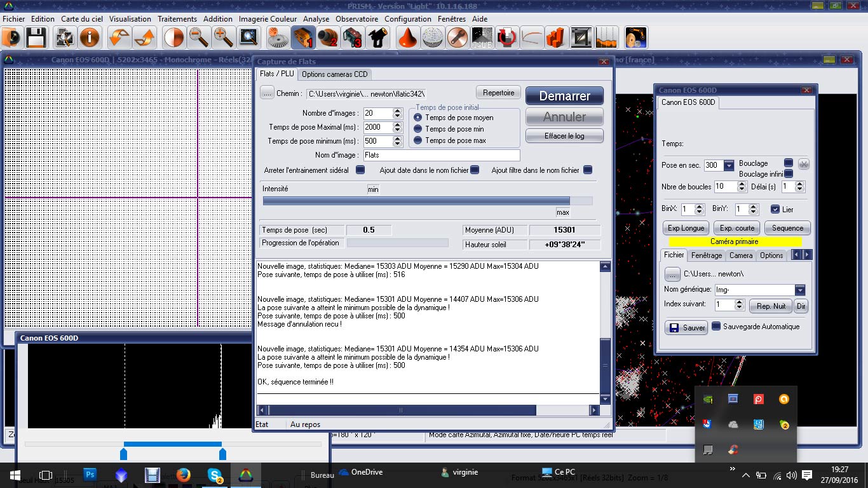
Task: Click the orange cone toolbar icon
Action: (407, 38)
